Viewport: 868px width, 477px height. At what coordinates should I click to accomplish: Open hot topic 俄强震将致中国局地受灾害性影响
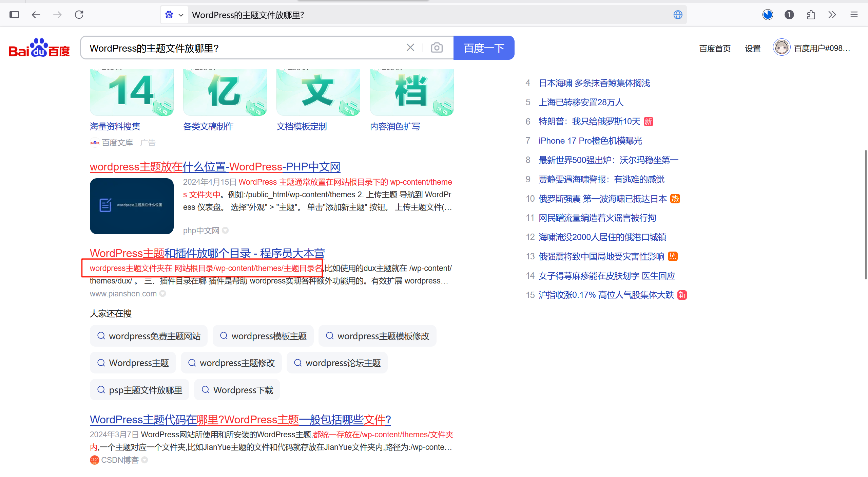coord(601,257)
